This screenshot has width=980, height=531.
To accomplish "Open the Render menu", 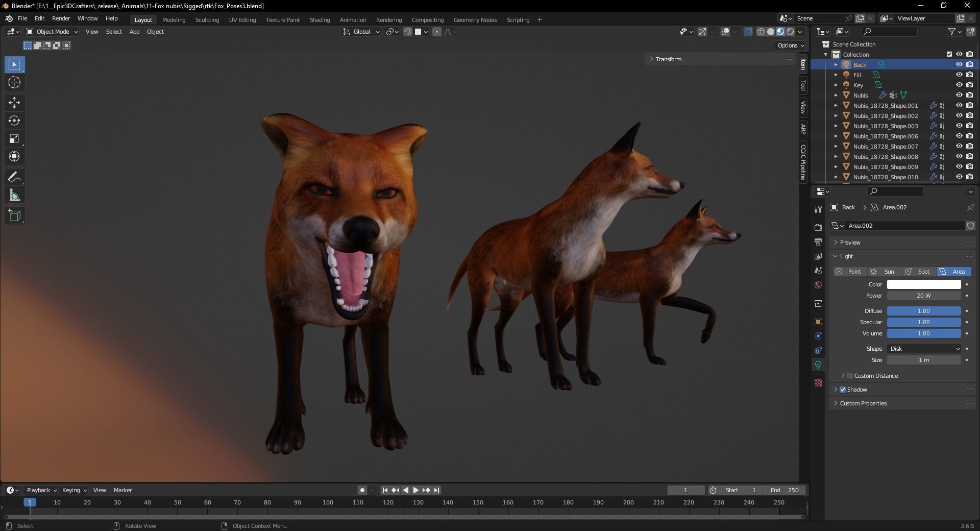I will click(61, 18).
